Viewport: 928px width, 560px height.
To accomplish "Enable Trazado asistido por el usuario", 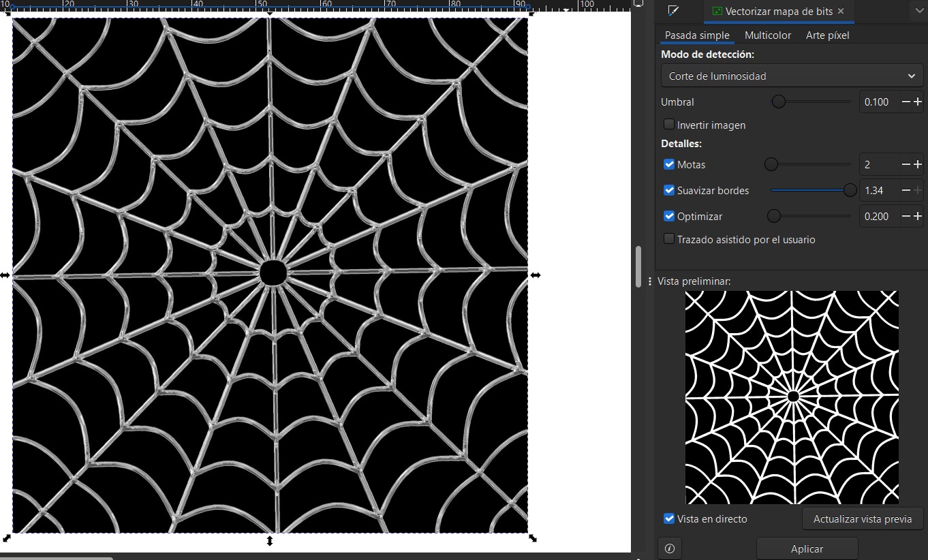I will pyautogui.click(x=669, y=238).
